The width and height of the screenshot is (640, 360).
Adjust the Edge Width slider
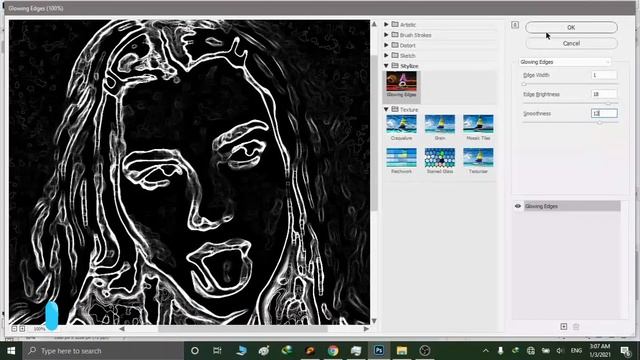coord(524,84)
